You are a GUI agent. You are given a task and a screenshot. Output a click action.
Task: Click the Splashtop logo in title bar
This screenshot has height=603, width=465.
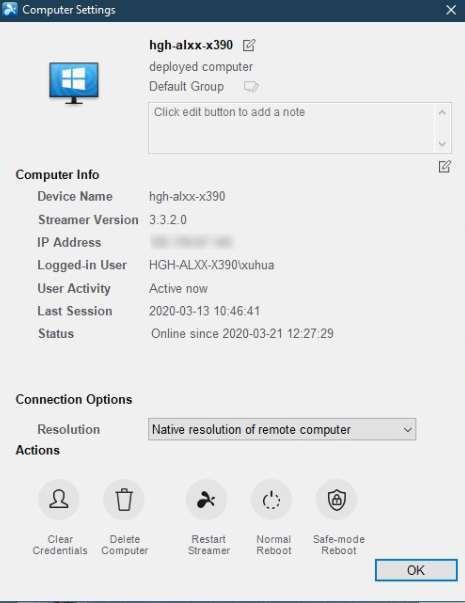point(10,9)
